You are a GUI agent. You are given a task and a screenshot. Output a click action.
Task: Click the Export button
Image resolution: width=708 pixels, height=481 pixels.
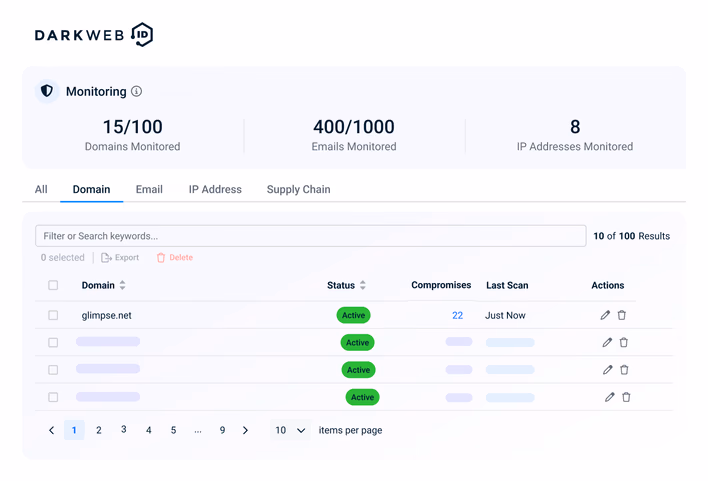[x=120, y=257]
